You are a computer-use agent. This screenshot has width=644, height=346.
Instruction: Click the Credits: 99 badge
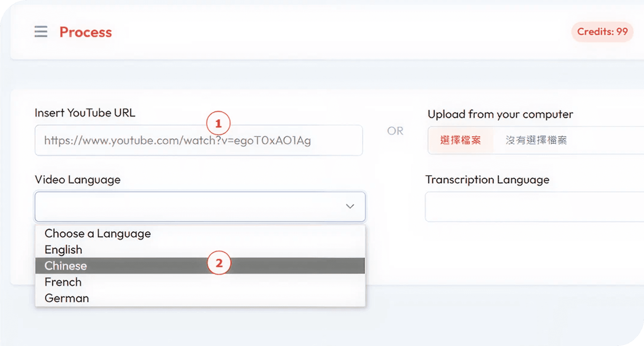tap(602, 32)
